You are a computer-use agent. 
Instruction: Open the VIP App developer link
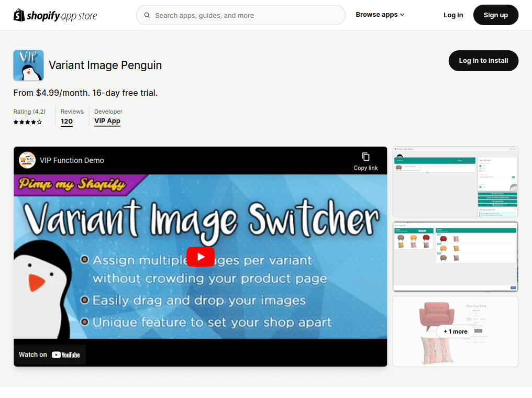tap(107, 121)
